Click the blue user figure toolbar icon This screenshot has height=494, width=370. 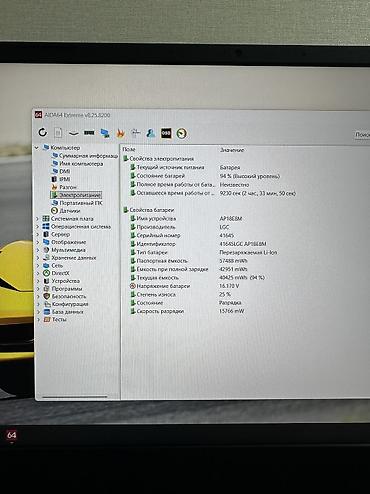pyautogui.click(x=151, y=133)
